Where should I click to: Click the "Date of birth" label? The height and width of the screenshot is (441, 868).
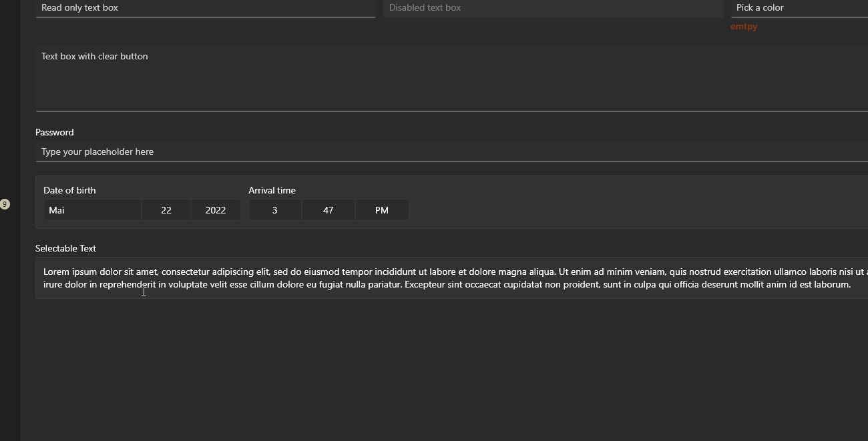[69, 190]
